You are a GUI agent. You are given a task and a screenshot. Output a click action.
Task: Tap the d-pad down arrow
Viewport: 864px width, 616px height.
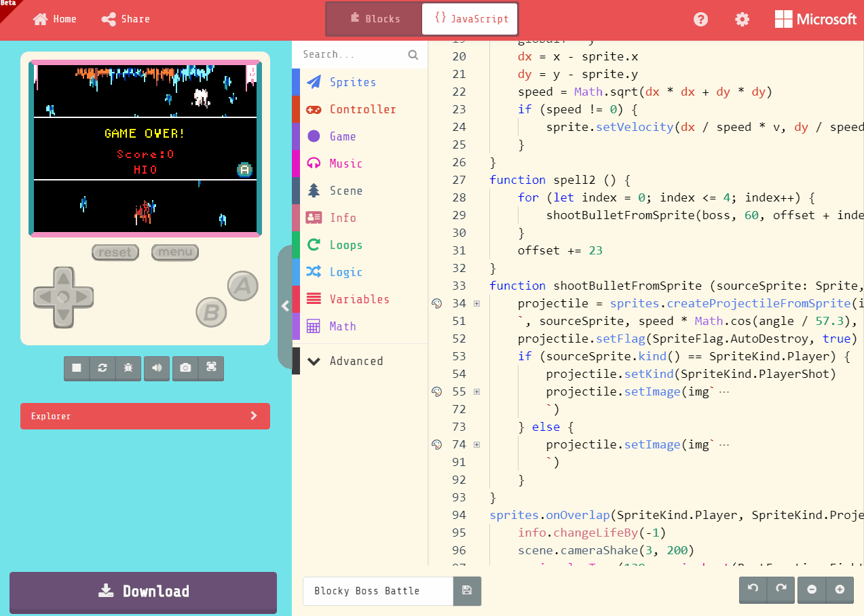[63, 315]
